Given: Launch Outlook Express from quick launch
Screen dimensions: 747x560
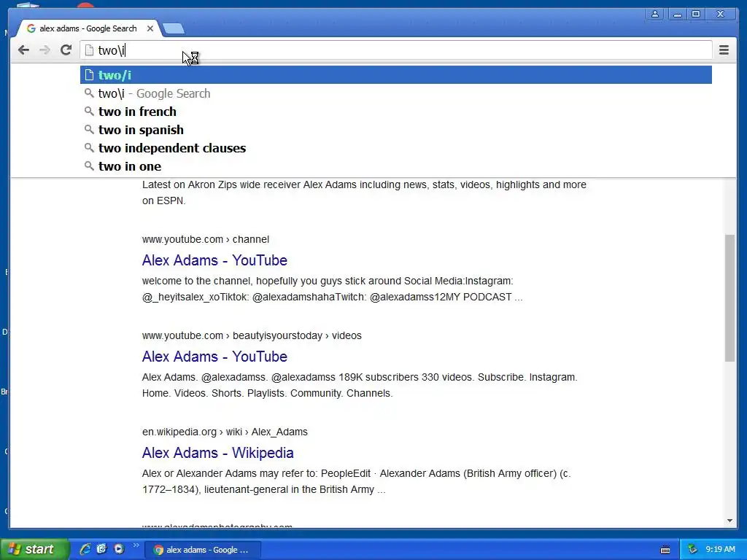Looking at the screenshot, I should coord(102,549).
